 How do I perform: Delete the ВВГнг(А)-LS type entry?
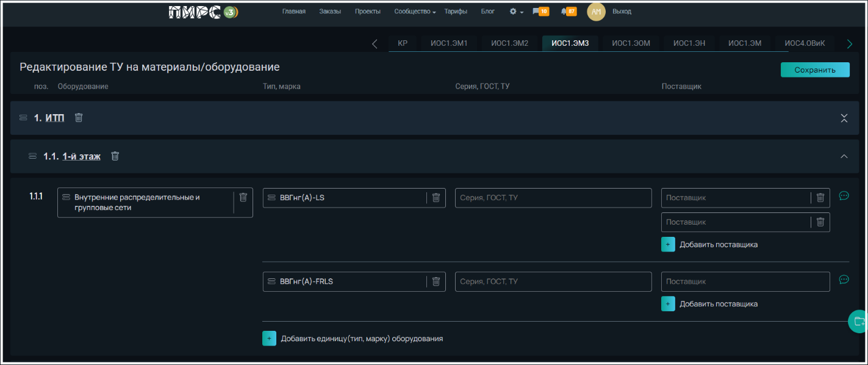(x=436, y=197)
